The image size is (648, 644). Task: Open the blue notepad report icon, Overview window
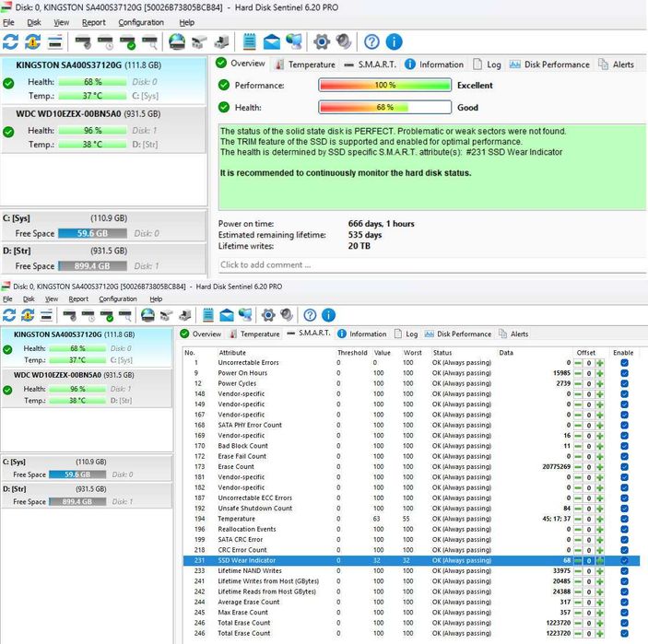pos(249,41)
